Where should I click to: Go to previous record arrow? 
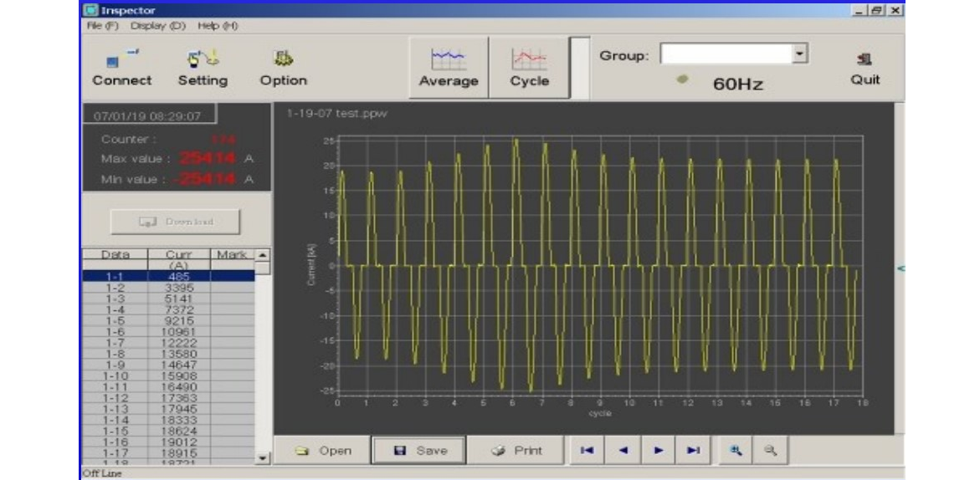pos(623,451)
